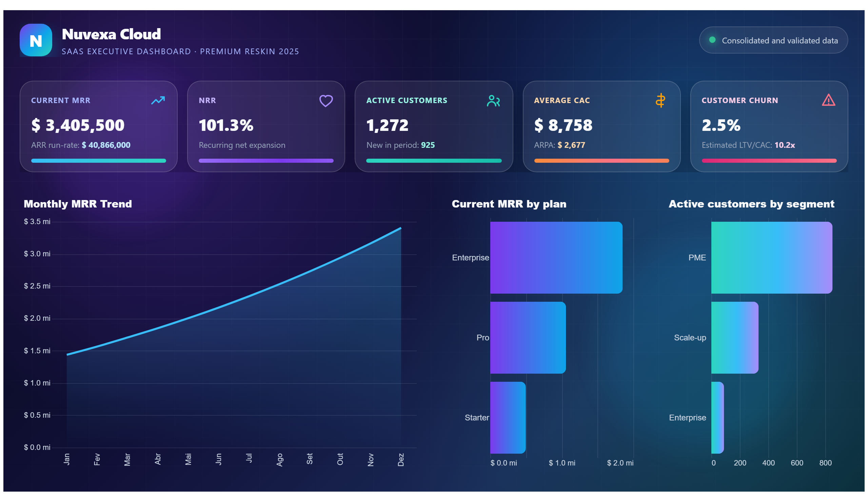Click the Consolidated and validated data badge
Screen dimensions: 868x495
point(773,40)
